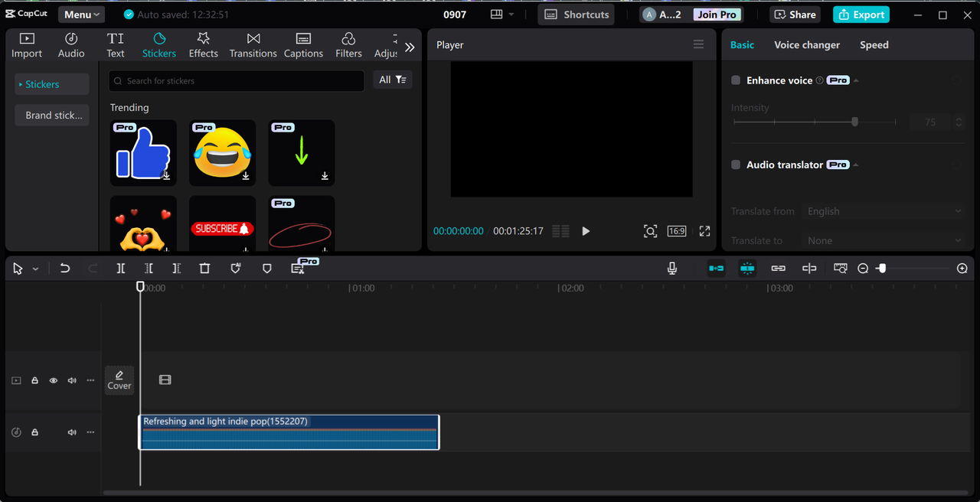Play the video preview
This screenshot has width=980, height=502.
586,231
